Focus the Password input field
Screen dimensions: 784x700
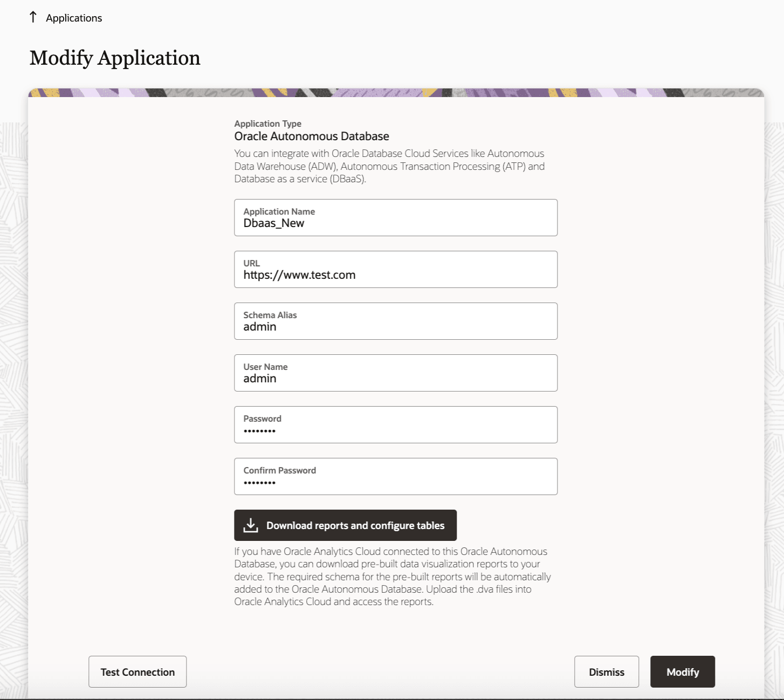(x=395, y=425)
